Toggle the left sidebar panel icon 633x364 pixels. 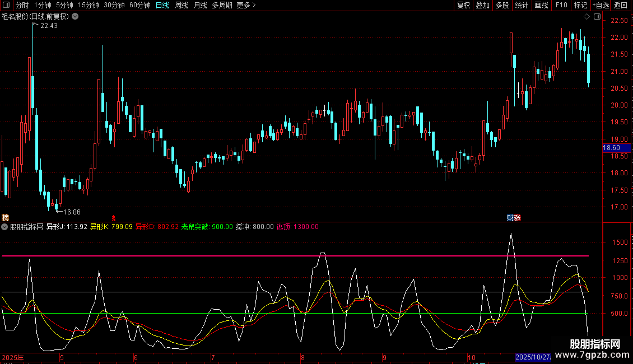click(7, 6)
